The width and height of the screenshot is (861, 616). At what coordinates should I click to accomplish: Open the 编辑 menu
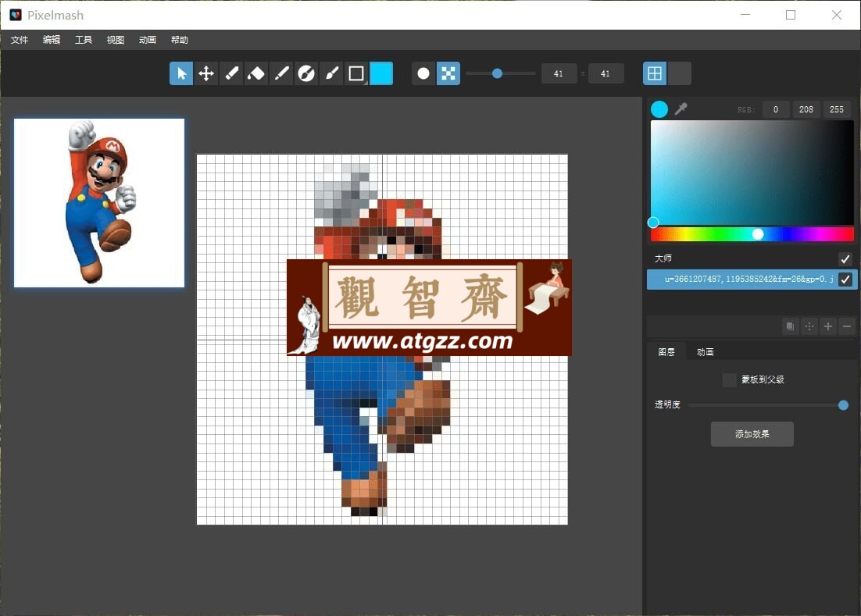[x=51, y=40]
